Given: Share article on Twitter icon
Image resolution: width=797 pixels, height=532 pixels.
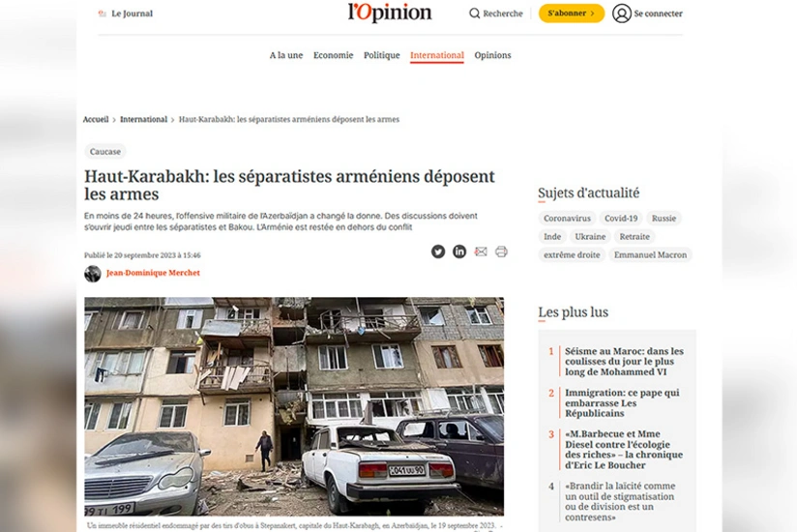Looking at the screenshot, I should point(438,251).
